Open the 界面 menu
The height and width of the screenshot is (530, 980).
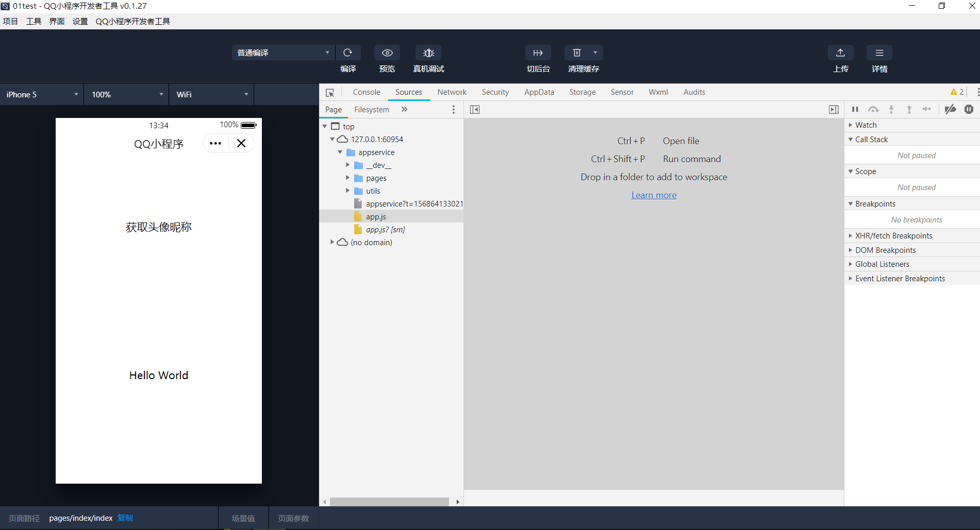pos(57,21)
